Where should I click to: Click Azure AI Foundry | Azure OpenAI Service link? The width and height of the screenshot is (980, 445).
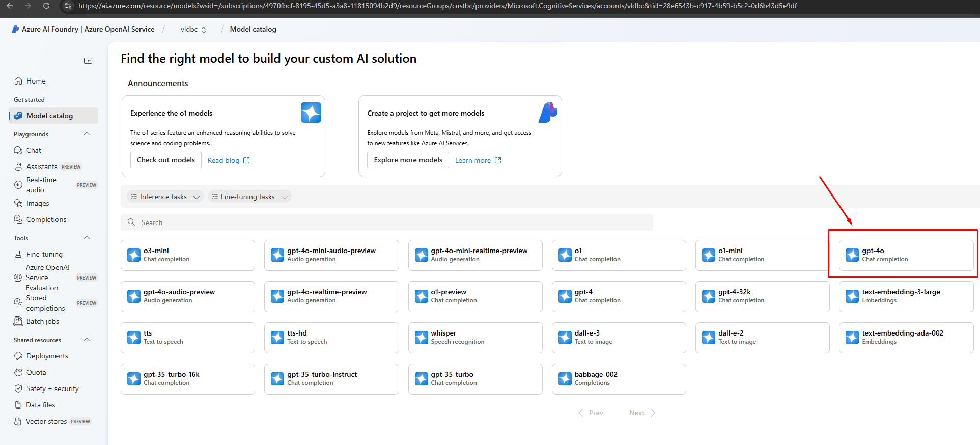[x=88, y=29]
